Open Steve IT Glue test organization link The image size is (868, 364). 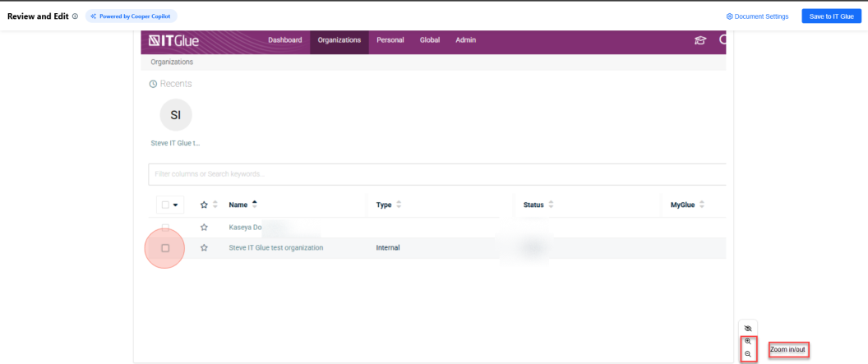coord(275,248)
